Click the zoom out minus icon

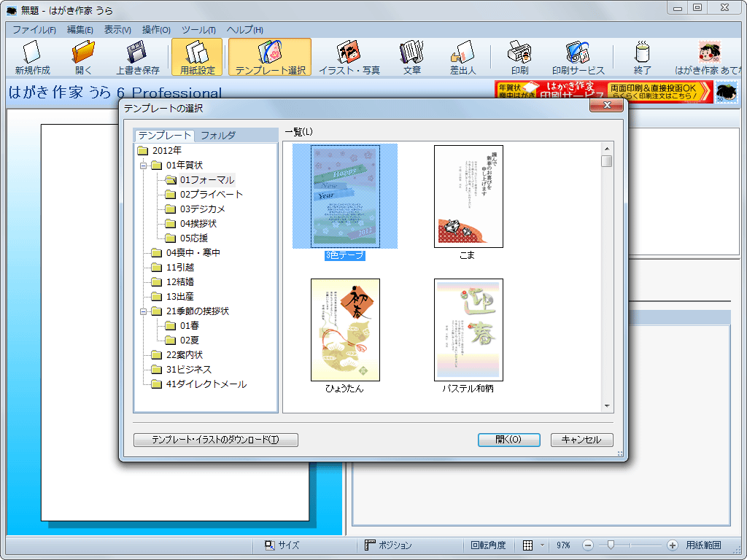[588, 545]
